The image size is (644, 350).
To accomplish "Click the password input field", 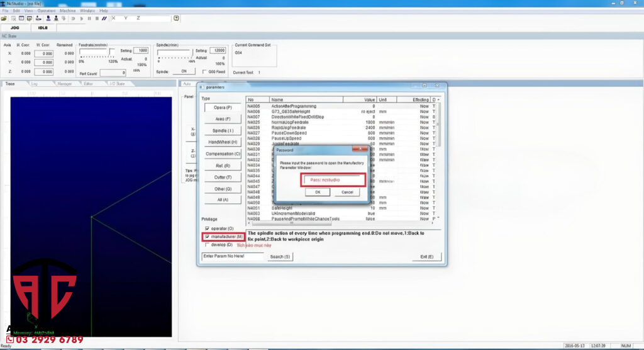I will (334, 179).
